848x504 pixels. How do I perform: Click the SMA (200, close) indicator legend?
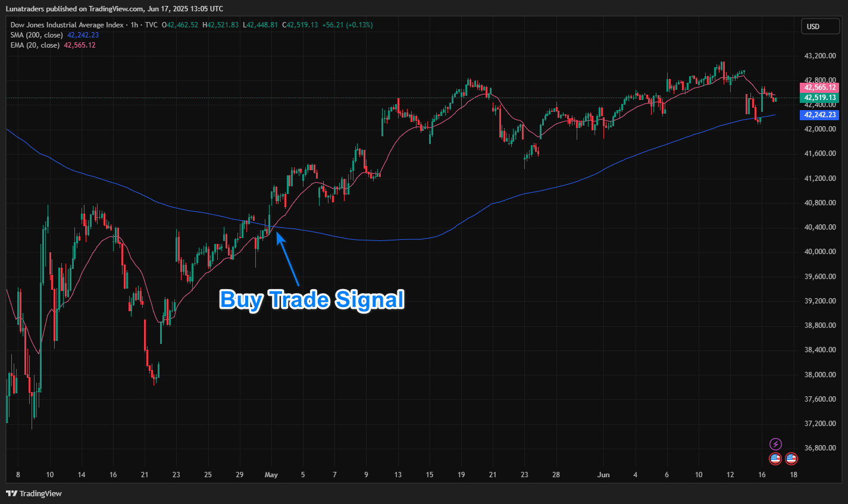36,35
